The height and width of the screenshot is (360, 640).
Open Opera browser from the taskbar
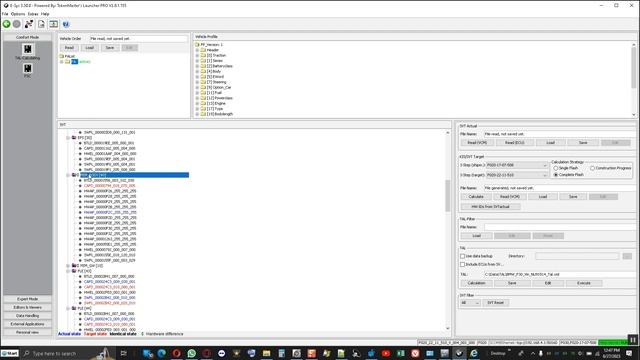(x=176, y=353)
